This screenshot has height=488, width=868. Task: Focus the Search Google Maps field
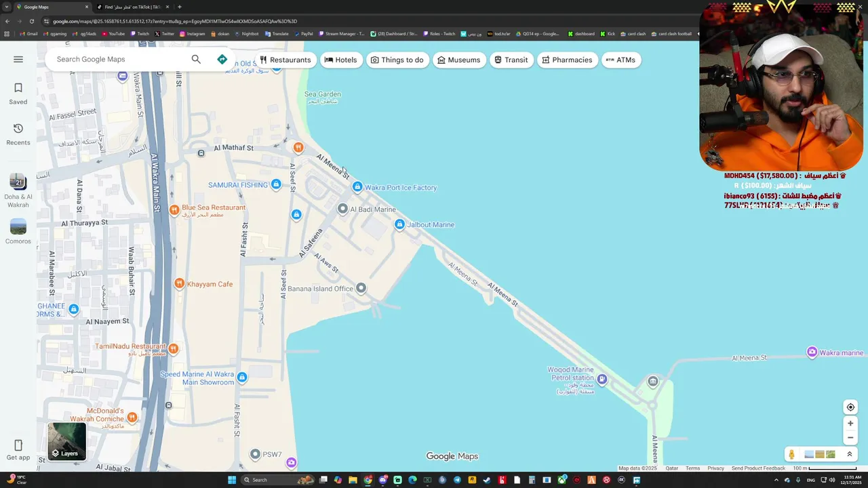[x=119, y=59]
